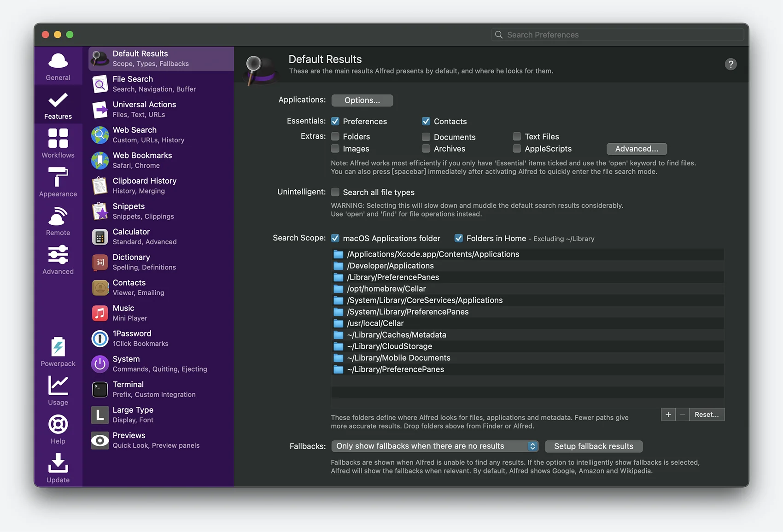Enable the Folders extras checkbox
The width and height of the screenshot is (783, 532).
pos(335,136)
